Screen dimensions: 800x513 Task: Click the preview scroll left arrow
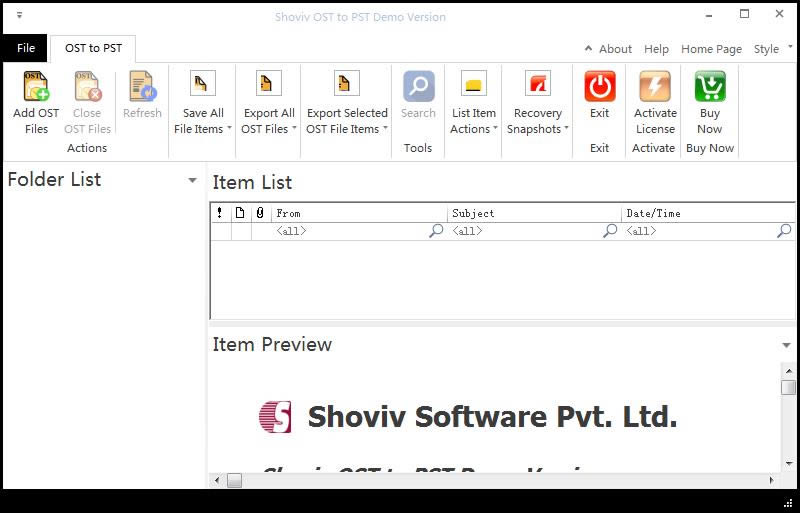pos(217,480)
